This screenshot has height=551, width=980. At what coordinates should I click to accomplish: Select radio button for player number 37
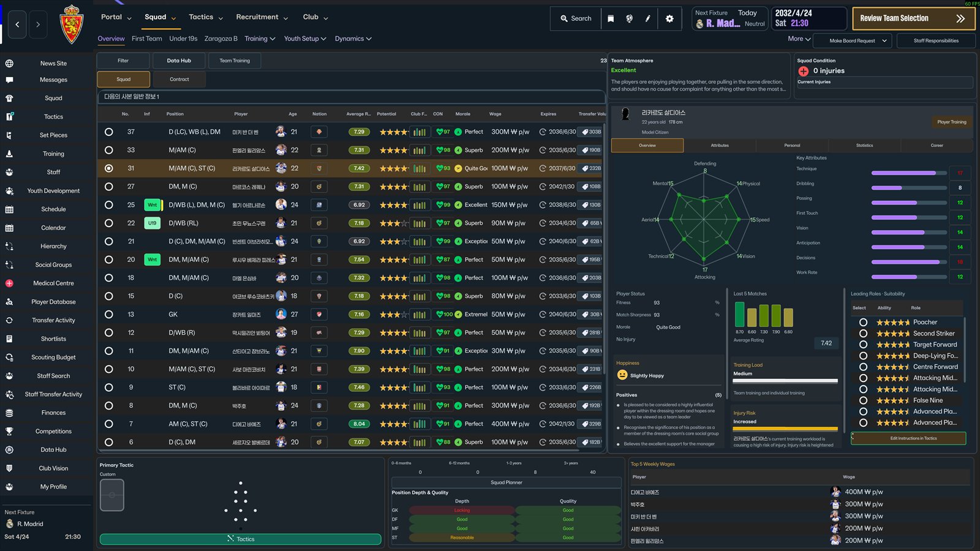click(x=108, y=132)
